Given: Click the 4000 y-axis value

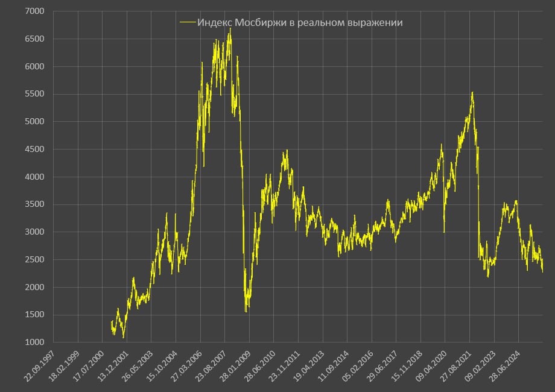Looking at the screenshot, I should pos(33,177).
